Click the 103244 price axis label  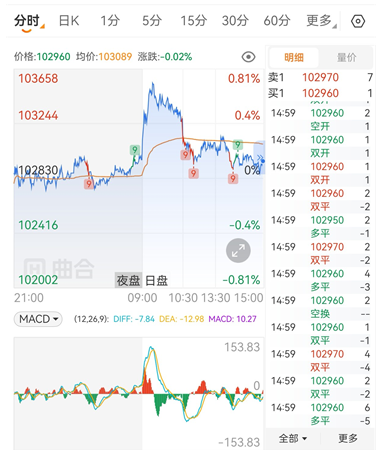tap(38, 116)
